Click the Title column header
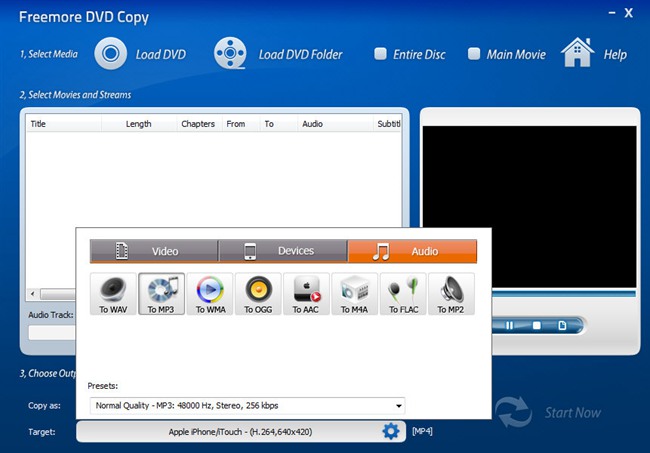The width and height of the screenshot is (650, 453). (x=64, y=124)
